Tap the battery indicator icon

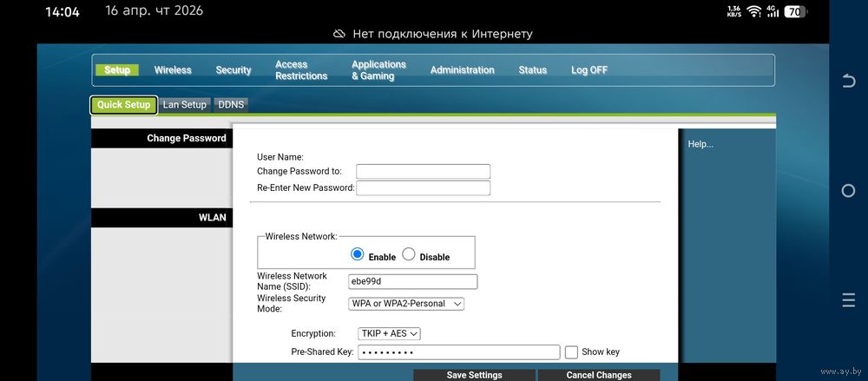(794, 11)
